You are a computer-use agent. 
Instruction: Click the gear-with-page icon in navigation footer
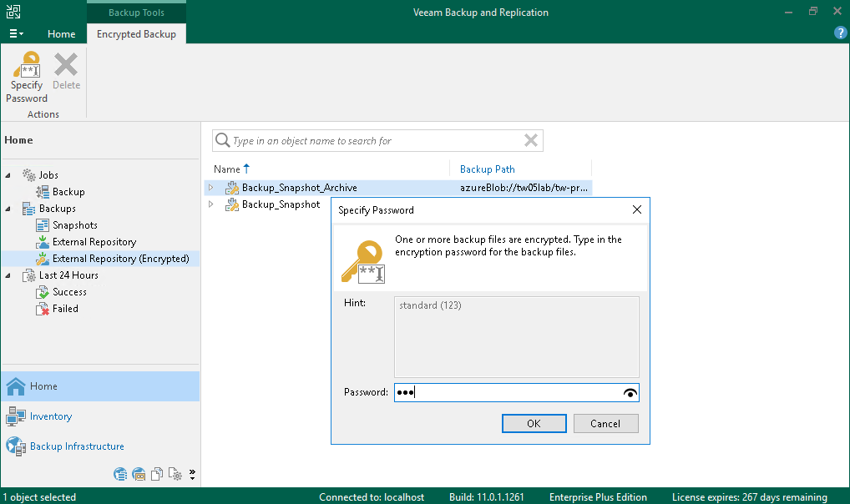[x=175, y=474]
